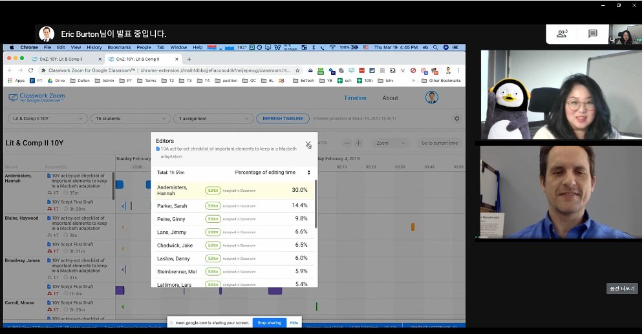Screen dimensions: 644x334
Task: Open the Dalton bookmarks folder
Action: [x=80, y=80]
